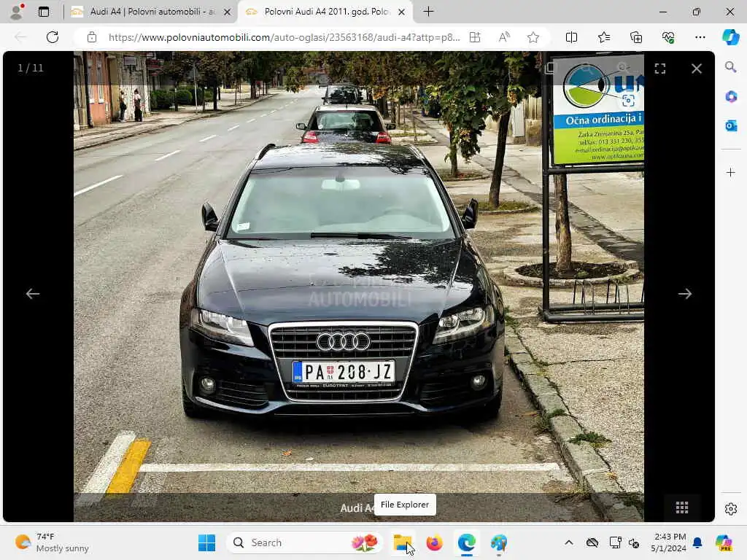Click the OneDrive cloud tray icon

click(592, 542)
